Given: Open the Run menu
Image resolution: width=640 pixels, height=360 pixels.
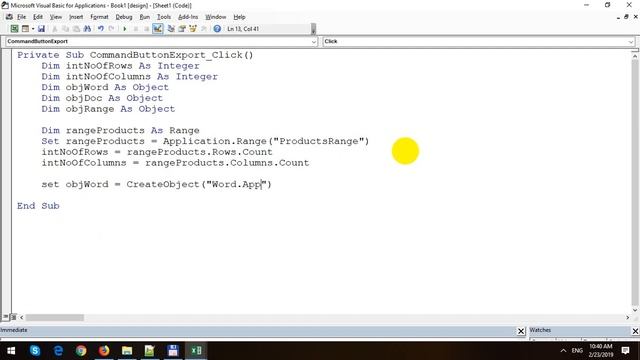Looking at the screenshot, I should tap(144, 17).
